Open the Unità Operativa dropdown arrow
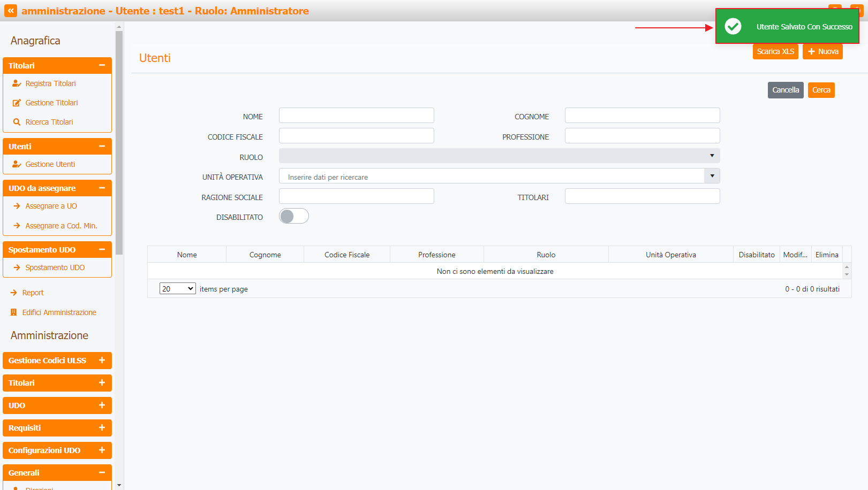The width and height of the screenshot is (868, 490). 712,176
